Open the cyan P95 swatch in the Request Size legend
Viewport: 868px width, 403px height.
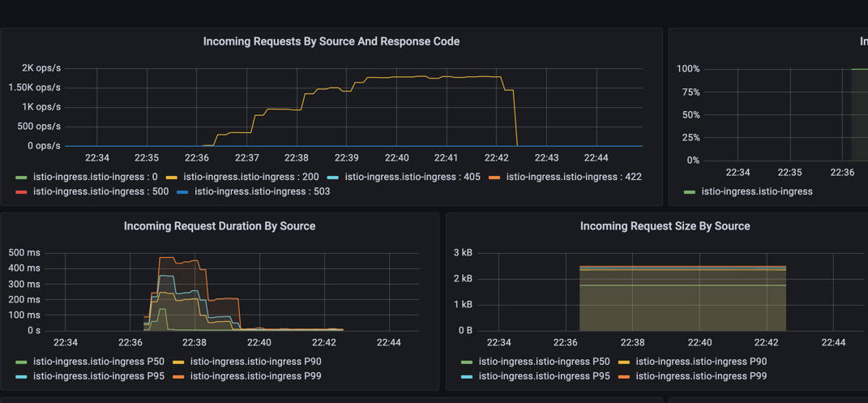point(467,376)
